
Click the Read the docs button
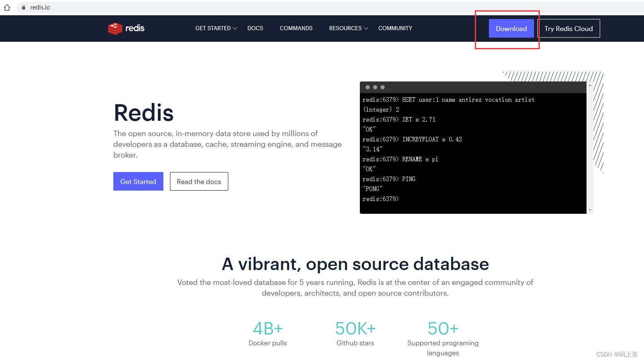pos(199,182)
